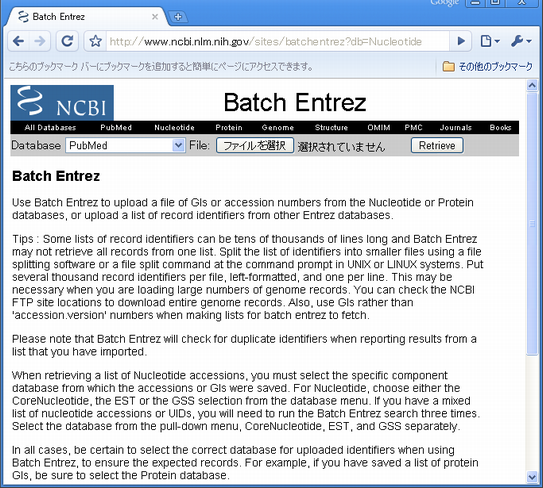The image size is (543, 488).
Task: Open the wrench settings menu
Action: [x=521, y=42]
